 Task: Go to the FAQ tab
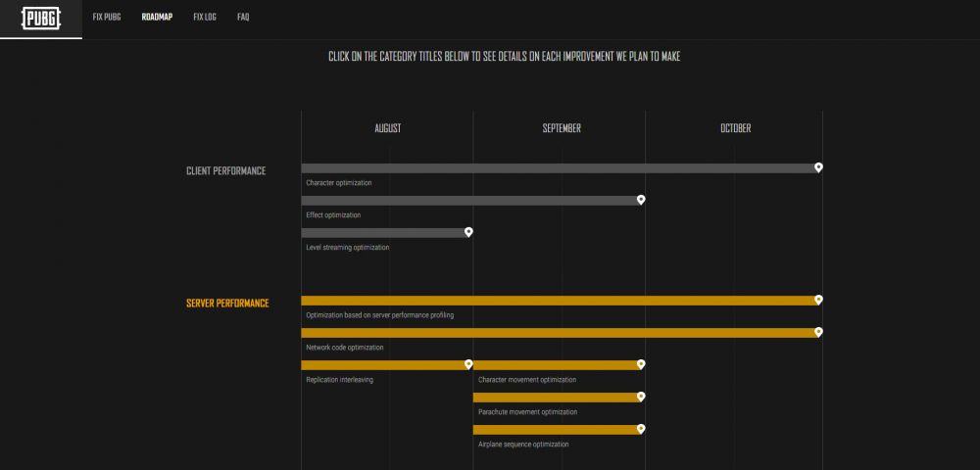(243, 18)
